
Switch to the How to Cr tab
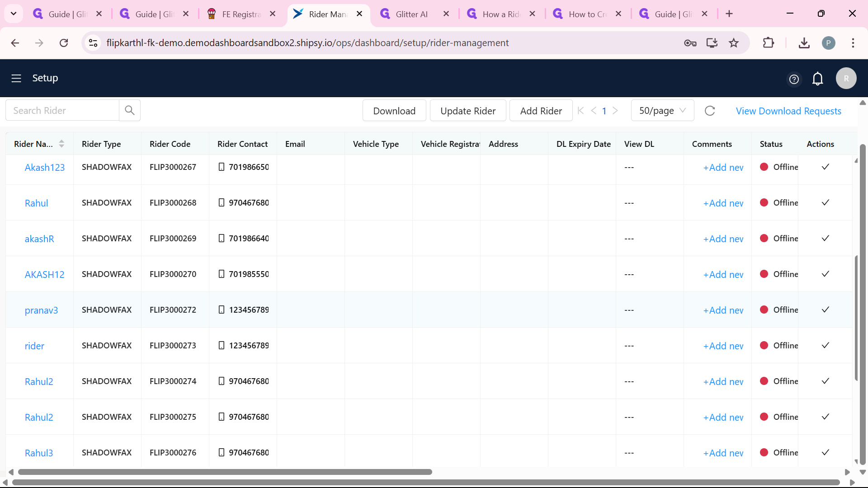(x=587, y=14)
